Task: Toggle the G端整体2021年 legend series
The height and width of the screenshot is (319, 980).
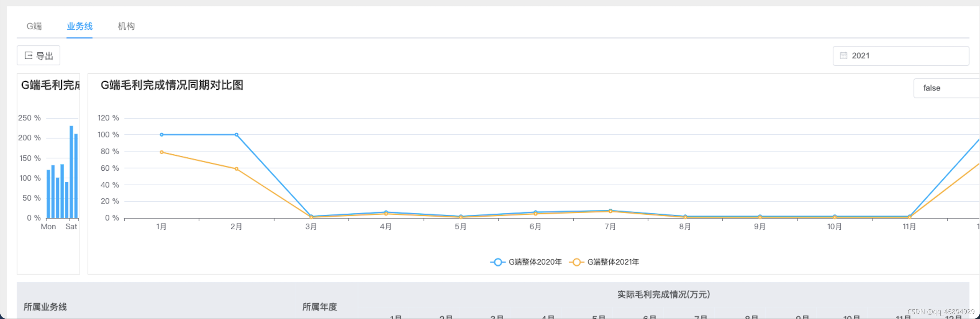Action: (x=604, y=262)
